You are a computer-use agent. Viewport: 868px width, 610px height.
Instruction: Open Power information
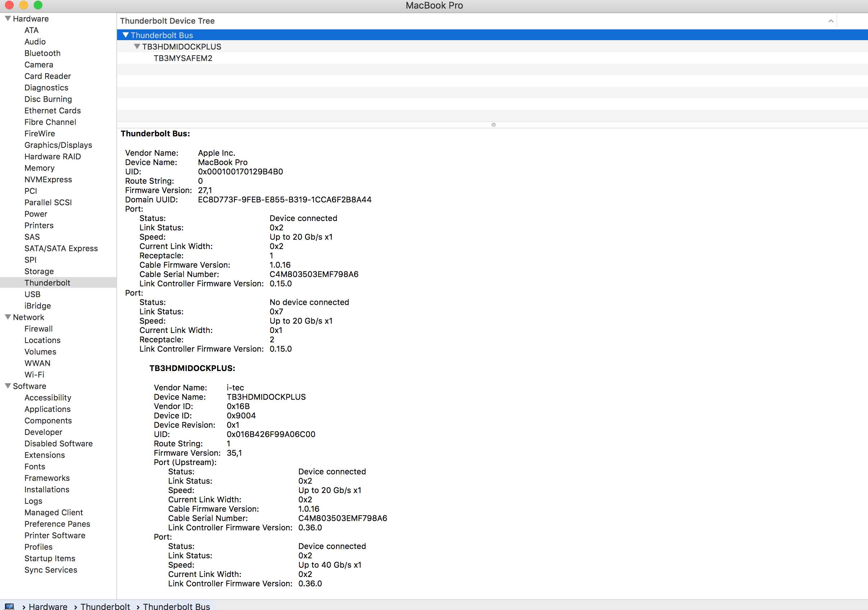[36, 214]
